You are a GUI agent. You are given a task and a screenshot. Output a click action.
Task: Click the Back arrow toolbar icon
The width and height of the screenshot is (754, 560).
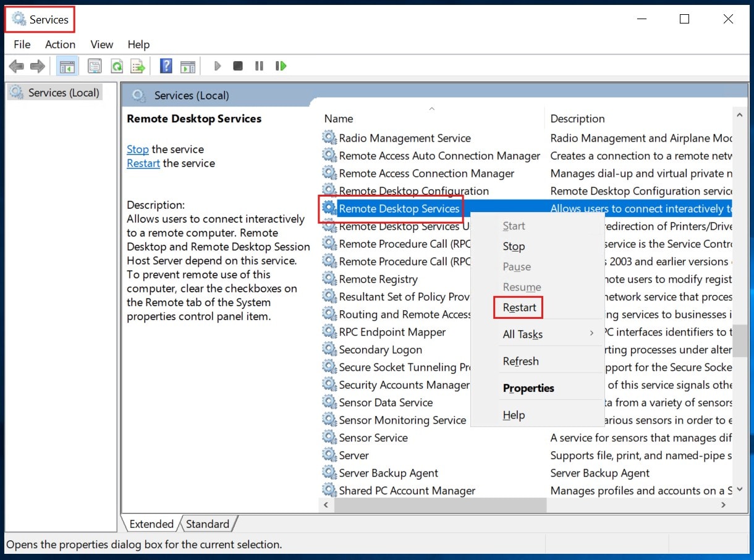(17, 66)
